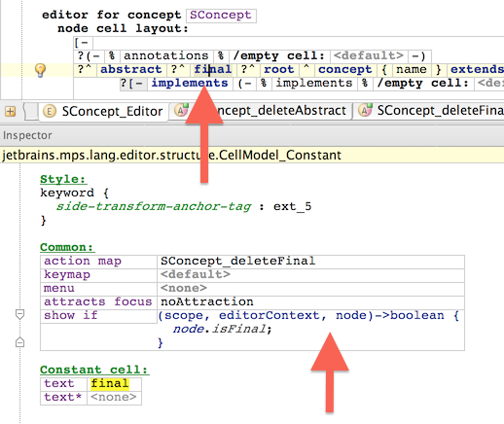Image resolution: width=504 pixels, height=424 pixels.
Task: Click the Constant cell section heading
Action: tap(94, 370)
